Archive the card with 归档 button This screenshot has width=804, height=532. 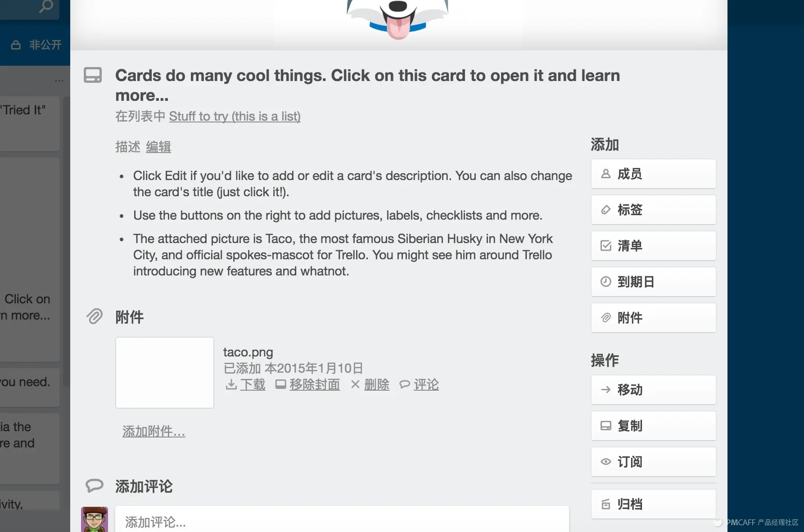[x=653, y=504]
